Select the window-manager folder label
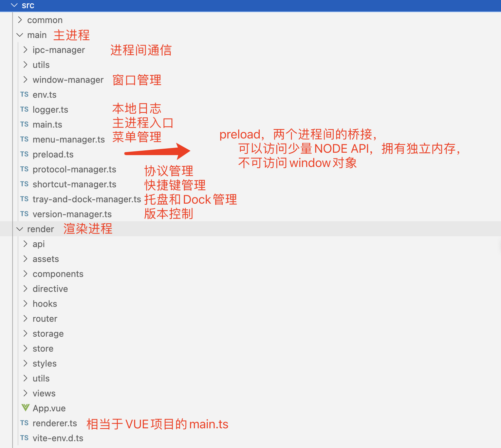Viewport: 501px width, 448px height. [x=68, y=80]
